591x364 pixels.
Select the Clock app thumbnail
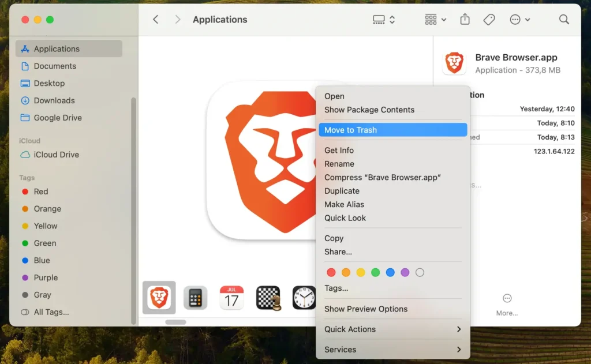304,298
